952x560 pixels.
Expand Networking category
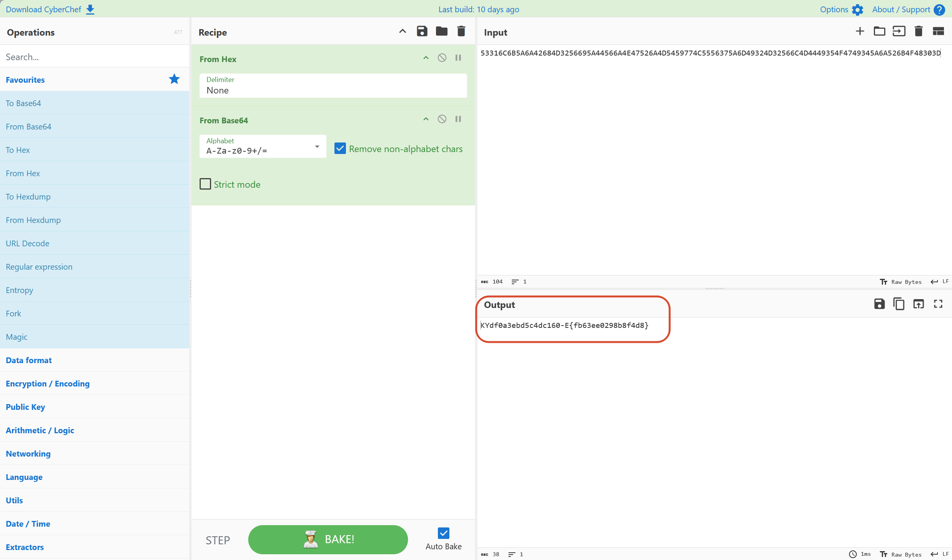coord(95,454)
